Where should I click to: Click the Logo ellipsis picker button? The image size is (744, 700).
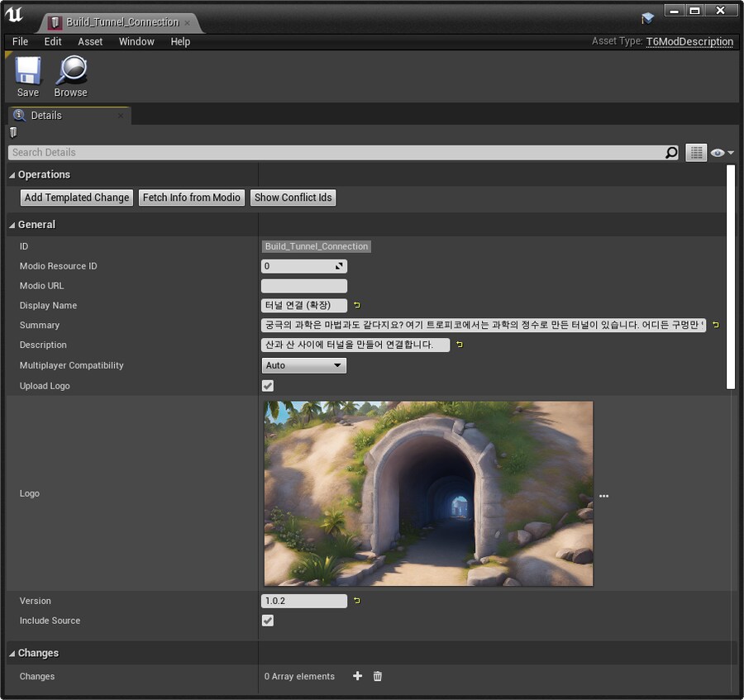pos(603,496)
